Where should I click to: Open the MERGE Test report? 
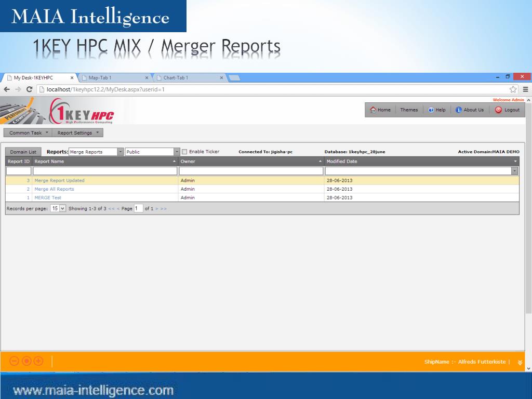(x=48, y=197)
